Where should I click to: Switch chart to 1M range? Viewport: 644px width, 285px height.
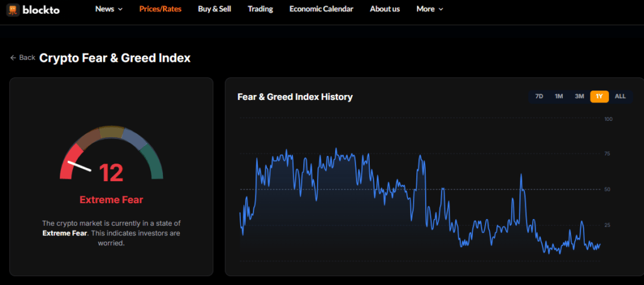coord(558,96)
